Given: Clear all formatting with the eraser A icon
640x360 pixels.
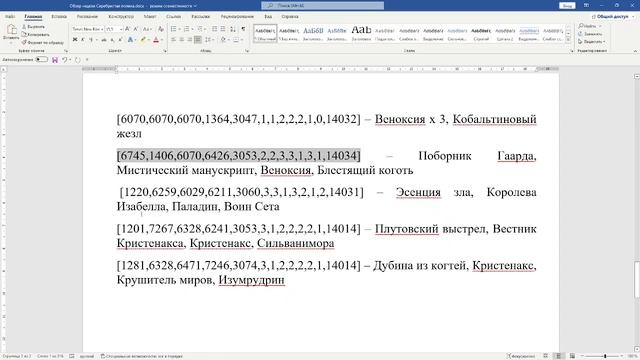Looking at the screenshot, I should pos(161,29).
